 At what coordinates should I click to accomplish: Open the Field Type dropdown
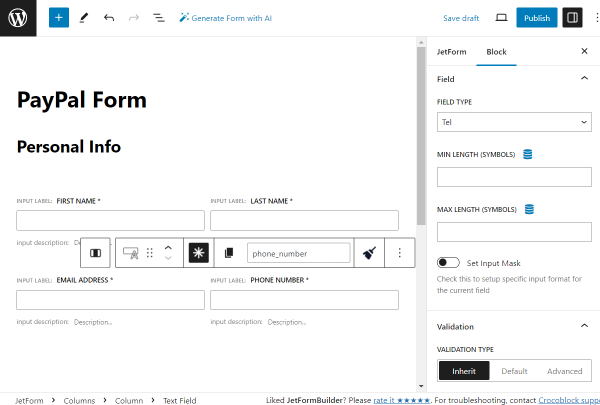coord(514,122)
